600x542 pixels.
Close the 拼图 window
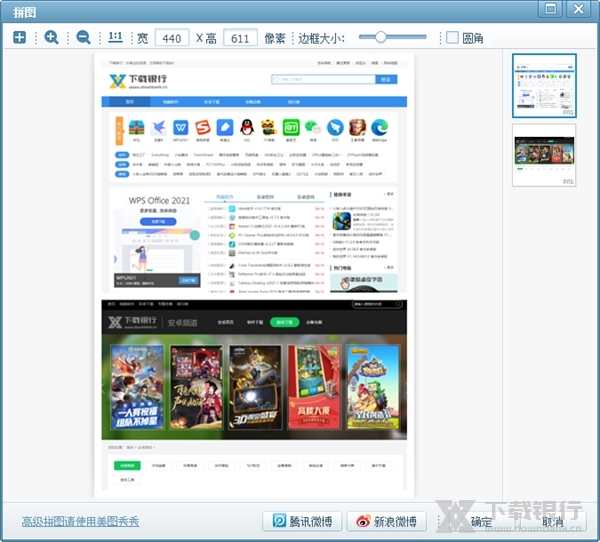578,9
